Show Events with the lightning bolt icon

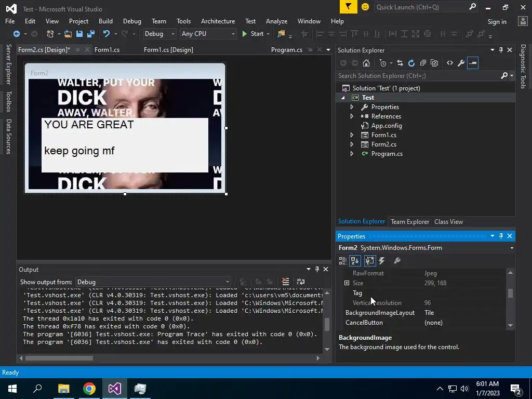coord(382,261)
